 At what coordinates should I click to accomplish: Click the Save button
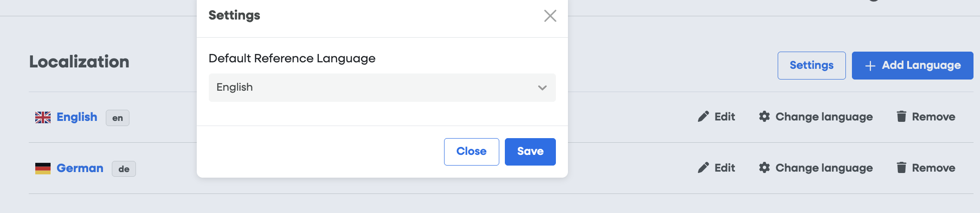[530, 152]
